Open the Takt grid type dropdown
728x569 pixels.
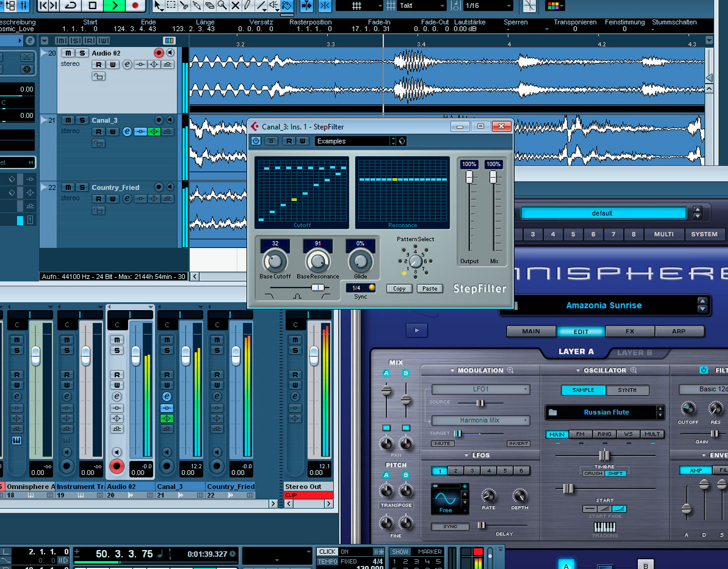coord(421,5)
